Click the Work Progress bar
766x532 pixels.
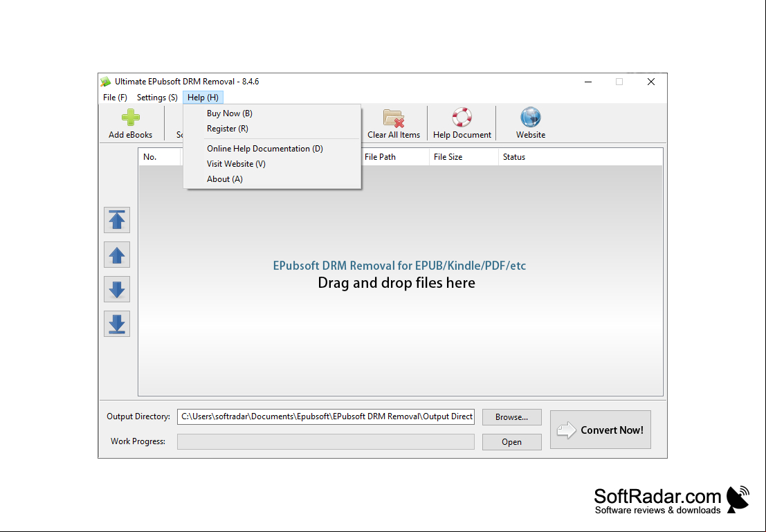coord(326,441)
